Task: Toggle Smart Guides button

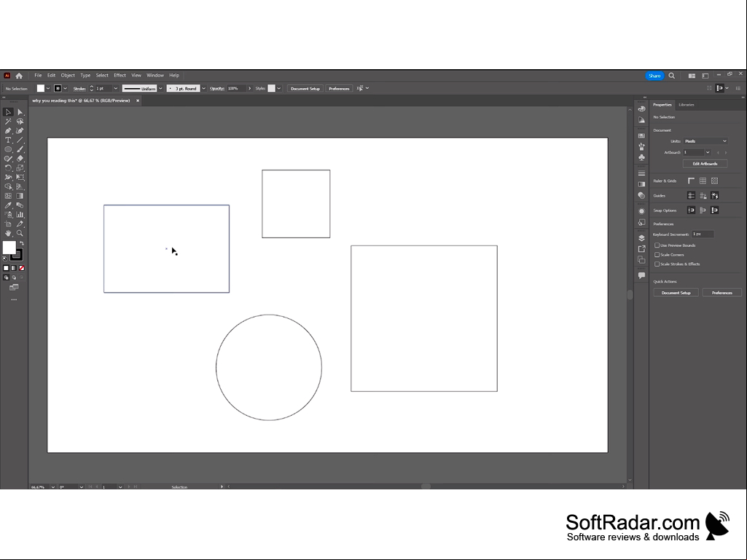Action: (715, 196)
